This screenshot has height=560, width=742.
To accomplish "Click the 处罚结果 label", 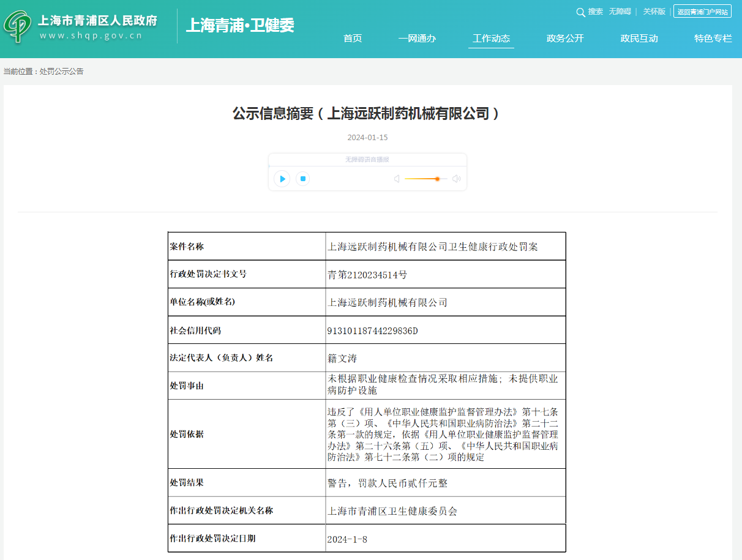I will (x=187, y=482).
